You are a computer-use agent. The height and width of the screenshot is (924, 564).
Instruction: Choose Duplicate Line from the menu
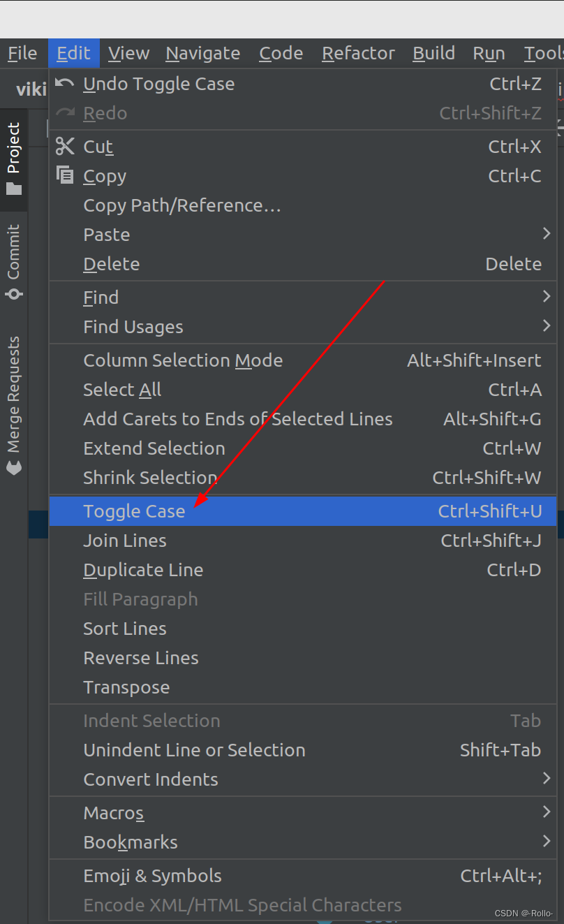[x=143, y=569]
